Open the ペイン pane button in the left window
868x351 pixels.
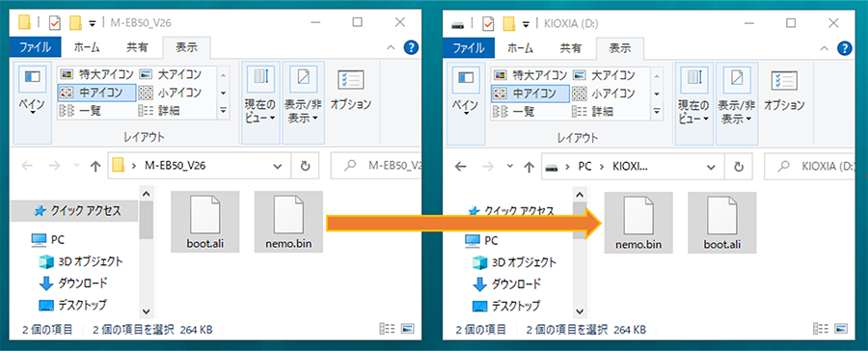point(33,91)
